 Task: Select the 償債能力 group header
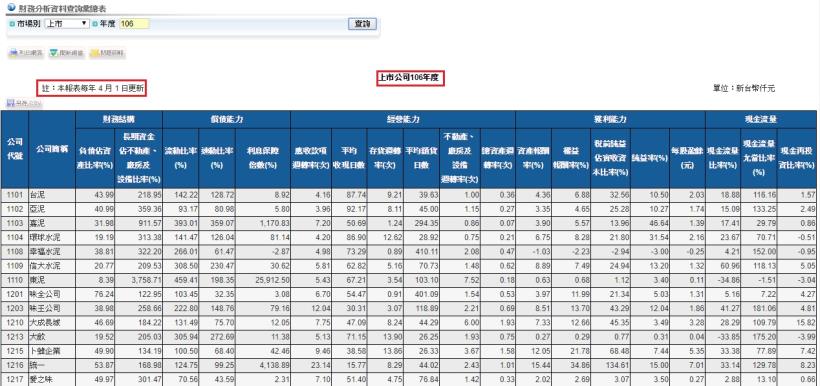point(226,119)
